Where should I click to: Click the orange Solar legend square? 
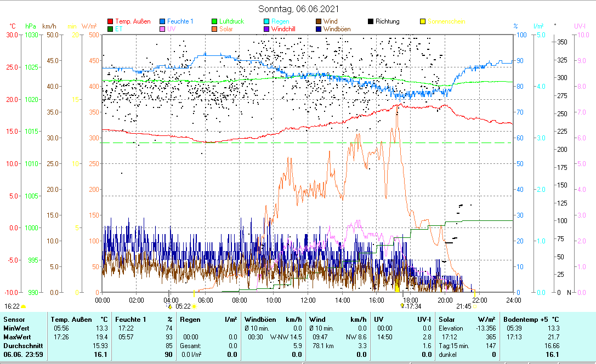(215, 29)
